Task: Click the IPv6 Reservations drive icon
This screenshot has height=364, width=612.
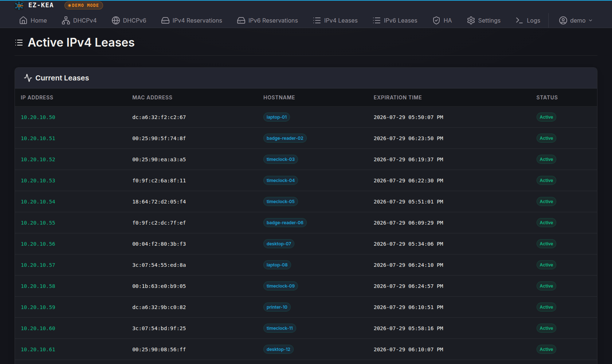Action: click(241, 20)
